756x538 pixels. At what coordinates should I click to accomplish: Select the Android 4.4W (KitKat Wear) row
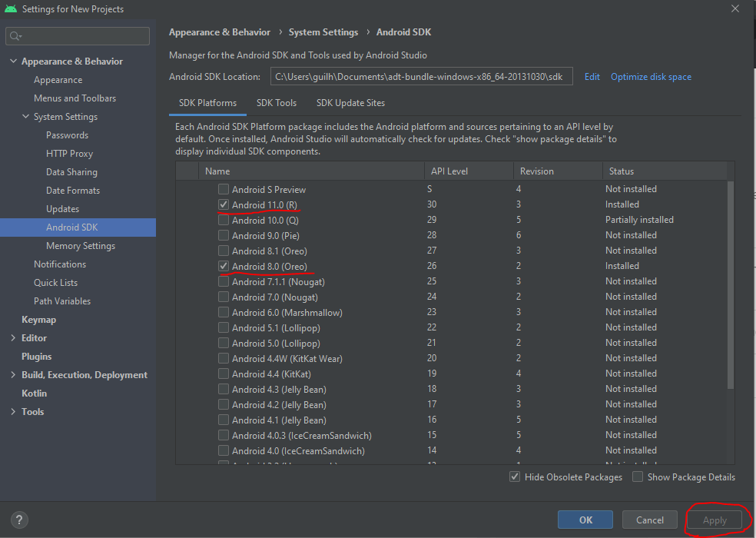pos(452,358)
